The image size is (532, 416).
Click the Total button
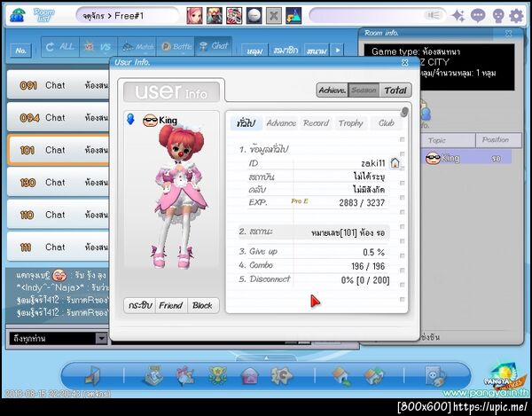pos(395,90)
